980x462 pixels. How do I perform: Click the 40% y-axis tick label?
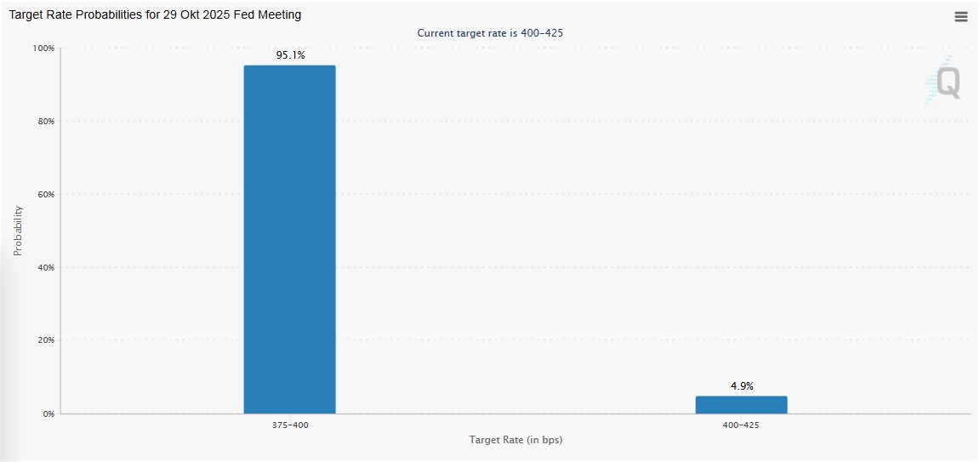point(45,268)
